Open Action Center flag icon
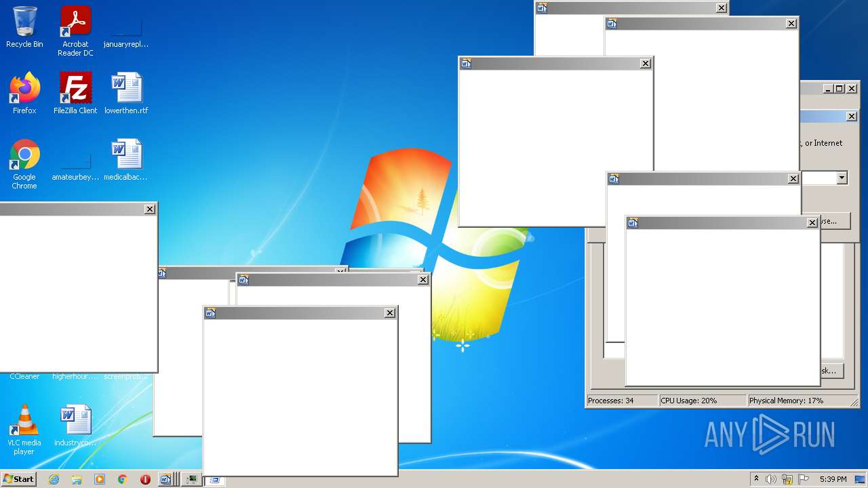This screenshot has height=488, width=868. [x=804, y=479]
